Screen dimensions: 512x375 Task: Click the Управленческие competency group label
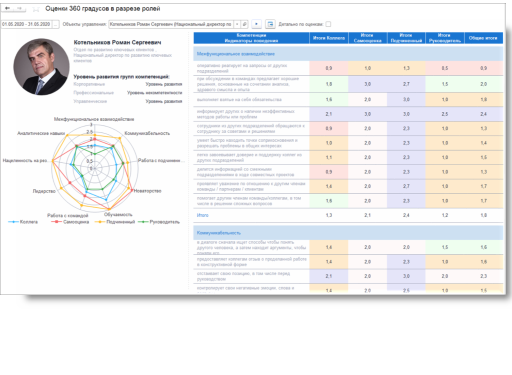tap(90, 101)
